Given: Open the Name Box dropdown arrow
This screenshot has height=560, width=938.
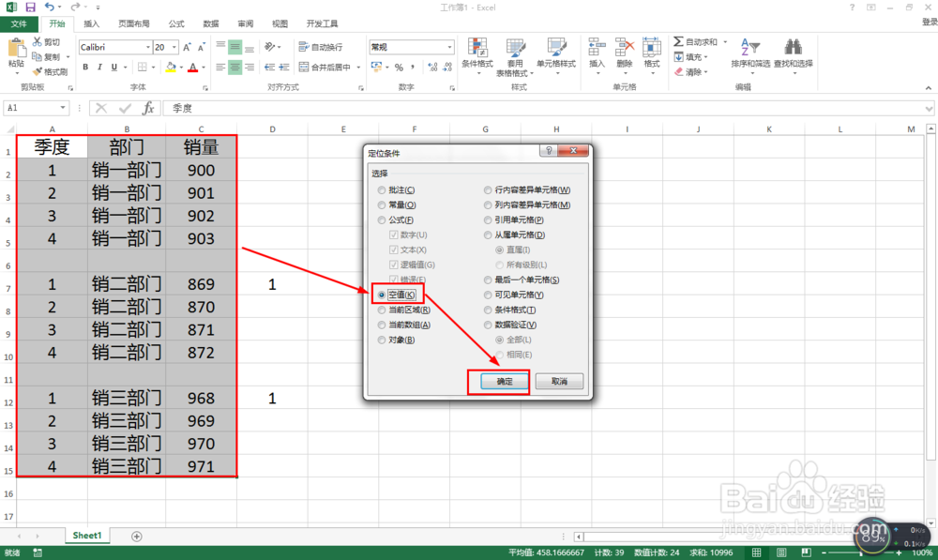Looking at the screenshot, I should click(x=62, y=108).
